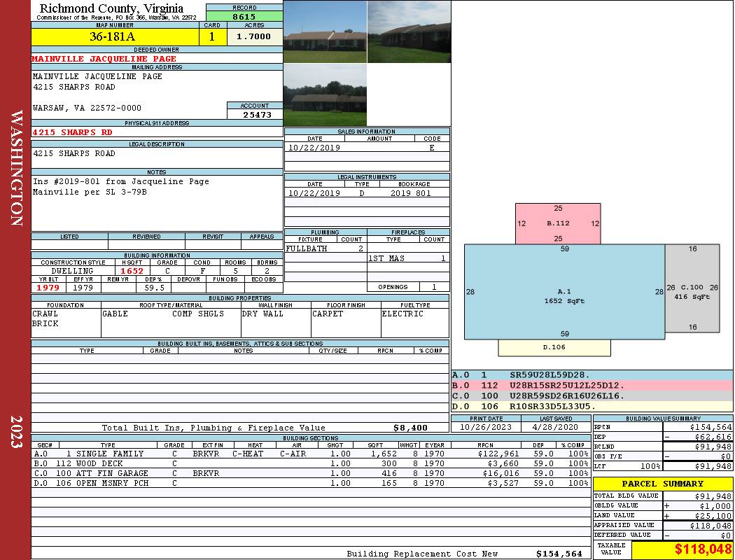Click the $8,400 built ins total value
735x560 pixels.
(x=410, y=428)
